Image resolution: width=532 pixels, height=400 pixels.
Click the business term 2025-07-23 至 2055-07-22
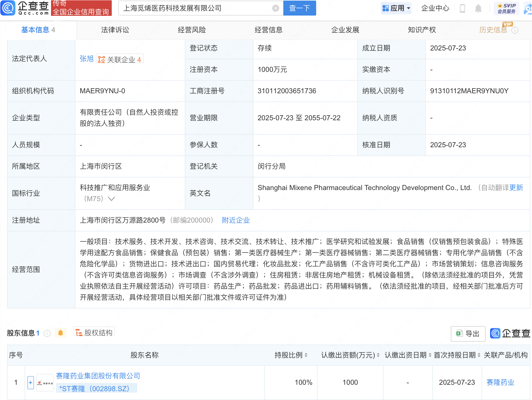pos(299,118)
